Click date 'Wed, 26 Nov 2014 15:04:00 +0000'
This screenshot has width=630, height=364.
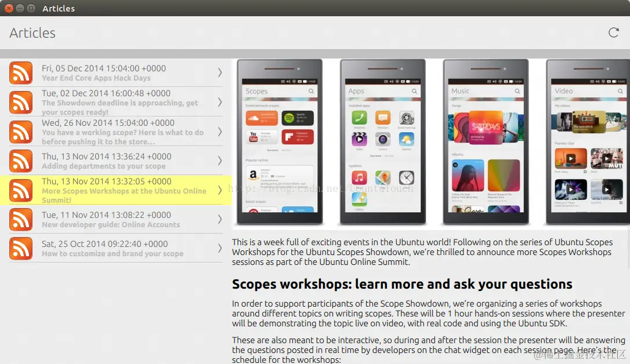pos(108,123)
